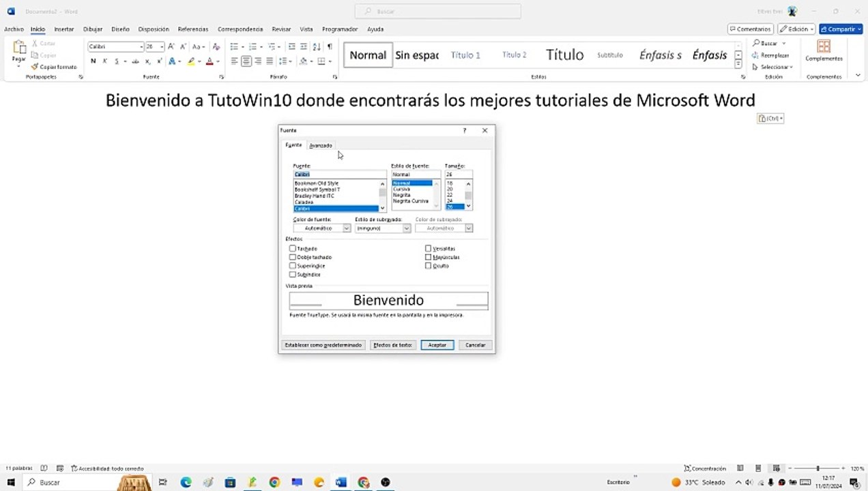
Task: Check the Versalitas option
Action: click(429, 249)
